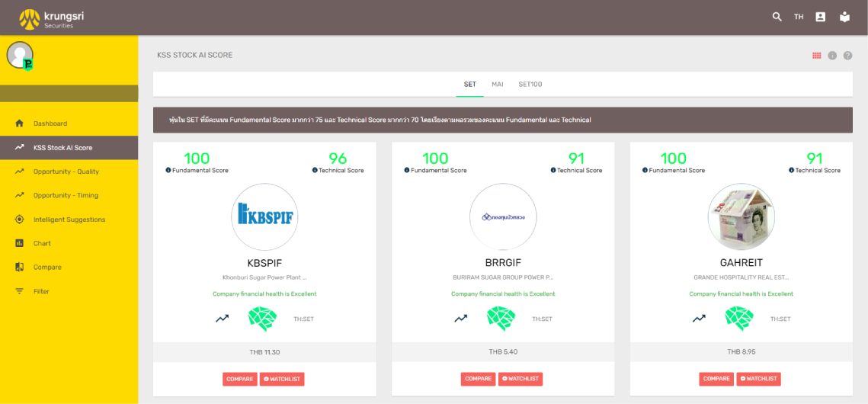Click the BRRGIF logo thumbnail
The image size is (868, 404).
[503, 217]
